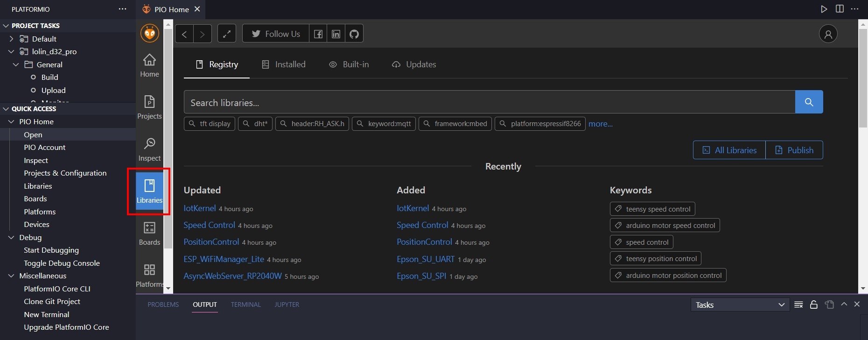Open PlatformIO GitHub icon link
The height and width of the screenshot is (340, 868).
point(354,34)
